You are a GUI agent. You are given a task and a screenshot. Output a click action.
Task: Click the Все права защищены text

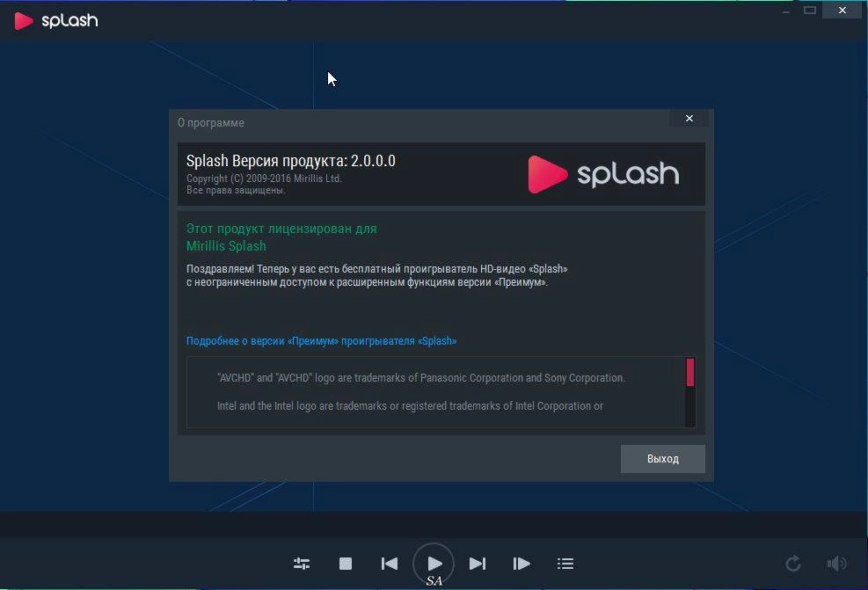[x=236, y=190]
